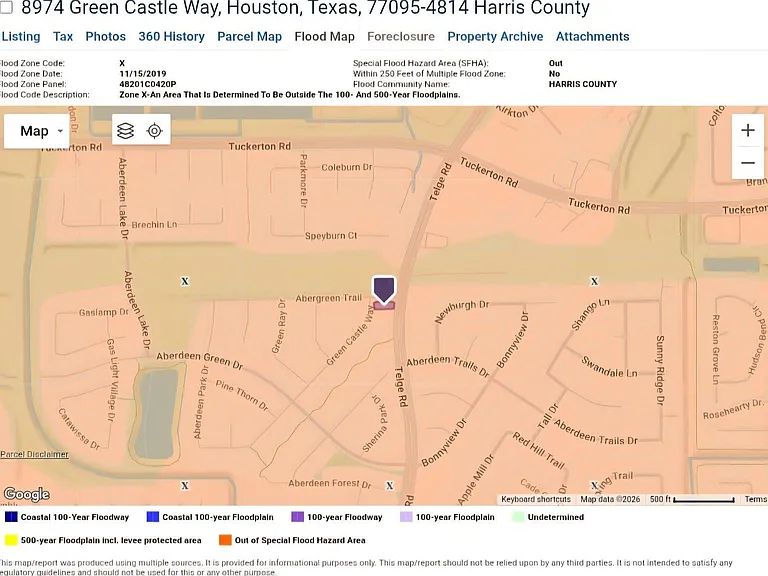Click the Swandale Ln street label
Screen dimensions: 768x576
pos(609,367)
